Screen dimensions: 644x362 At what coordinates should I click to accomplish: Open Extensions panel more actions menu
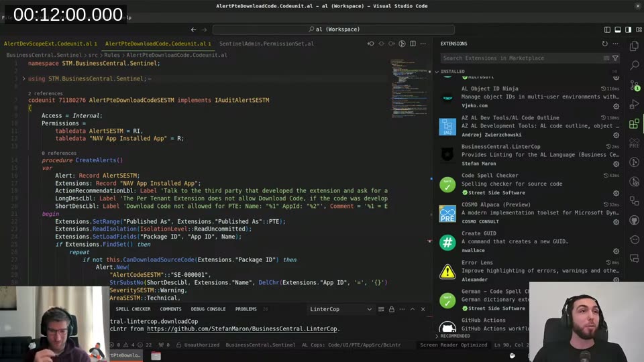coord(615,44)
